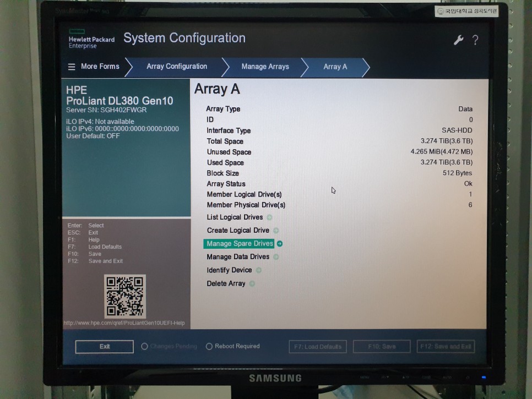Click the Used Space label
532x399 pixels.
click(x=225, y=163)
